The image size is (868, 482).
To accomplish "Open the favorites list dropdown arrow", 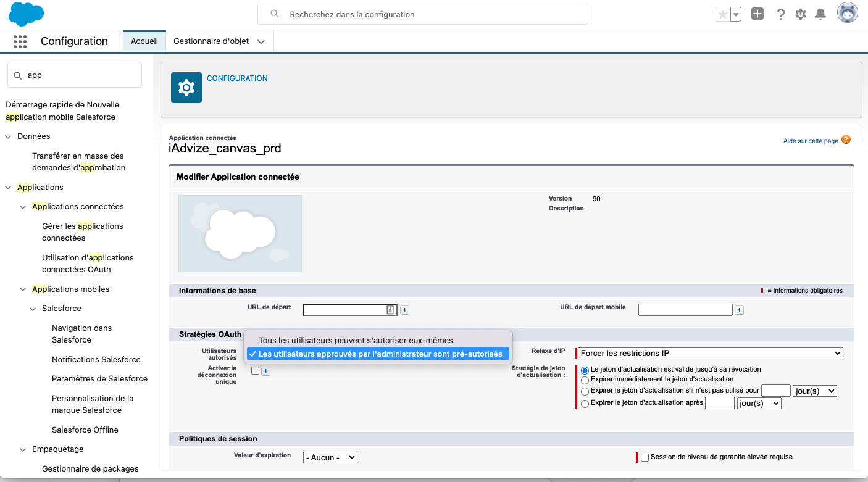I will (735, 15).
